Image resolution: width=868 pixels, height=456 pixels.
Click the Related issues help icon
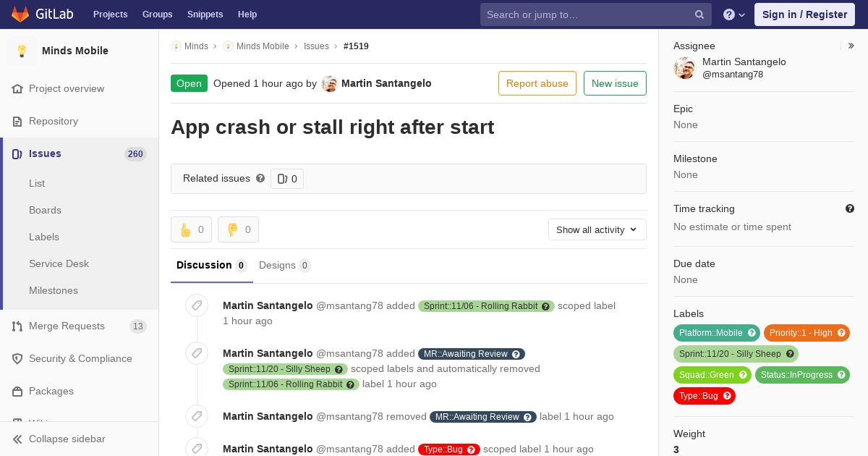point(260,178)
